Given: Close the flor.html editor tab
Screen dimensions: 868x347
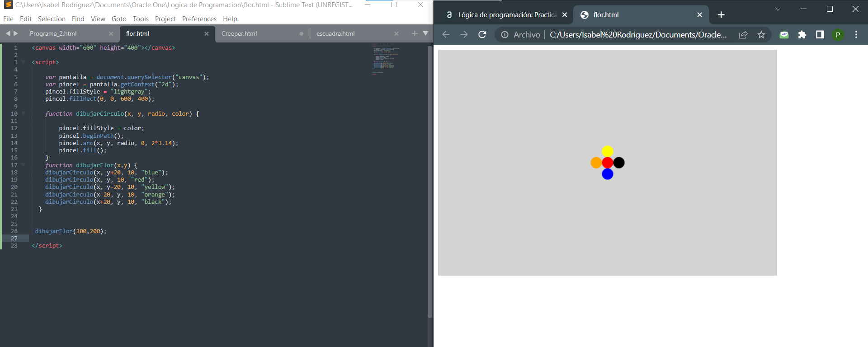Looking at the screenshot, I should tap(207, 34).
